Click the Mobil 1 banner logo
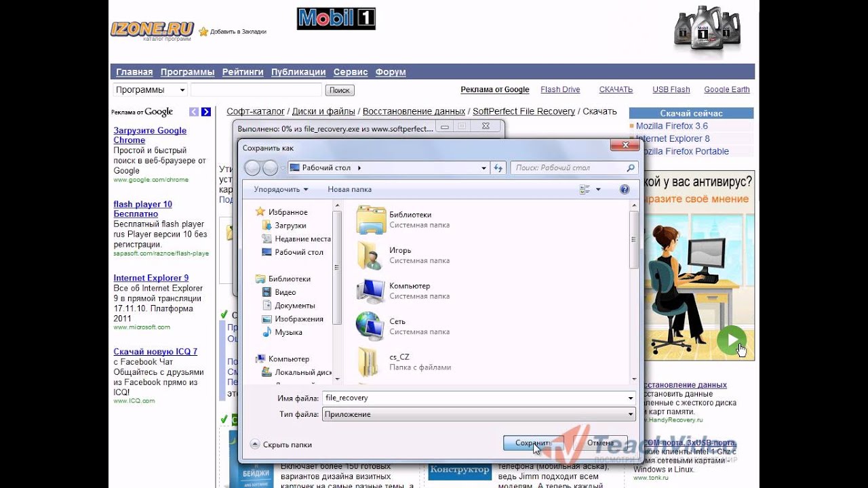The height and width of the screenshot is (488, 868). [336, 18]
